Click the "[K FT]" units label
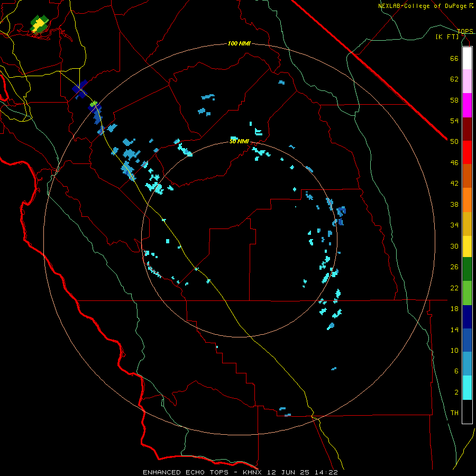Image resolution: width=476 pixels, height=476 pixels. click(x=447, y=36)
